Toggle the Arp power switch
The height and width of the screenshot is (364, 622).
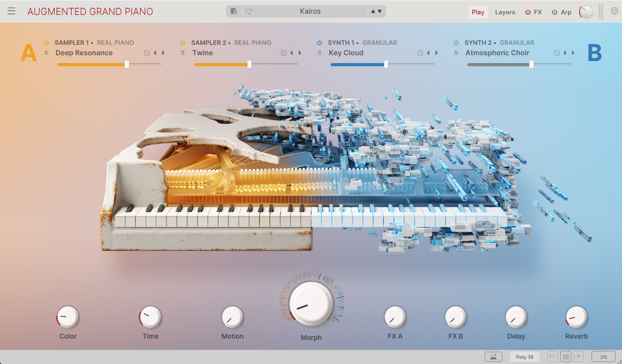pyautogui.click(x=554, y=12)
